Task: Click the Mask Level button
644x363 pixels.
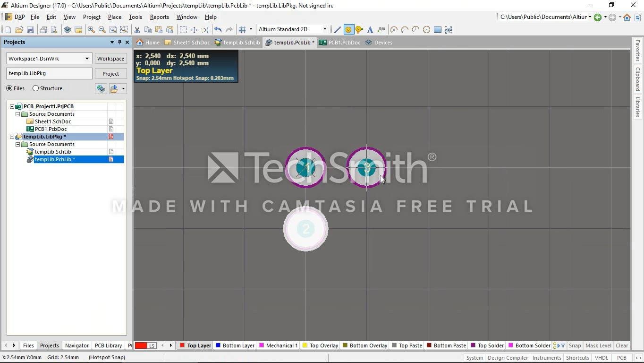Action: pyautogui.click(x=598, y=346)
